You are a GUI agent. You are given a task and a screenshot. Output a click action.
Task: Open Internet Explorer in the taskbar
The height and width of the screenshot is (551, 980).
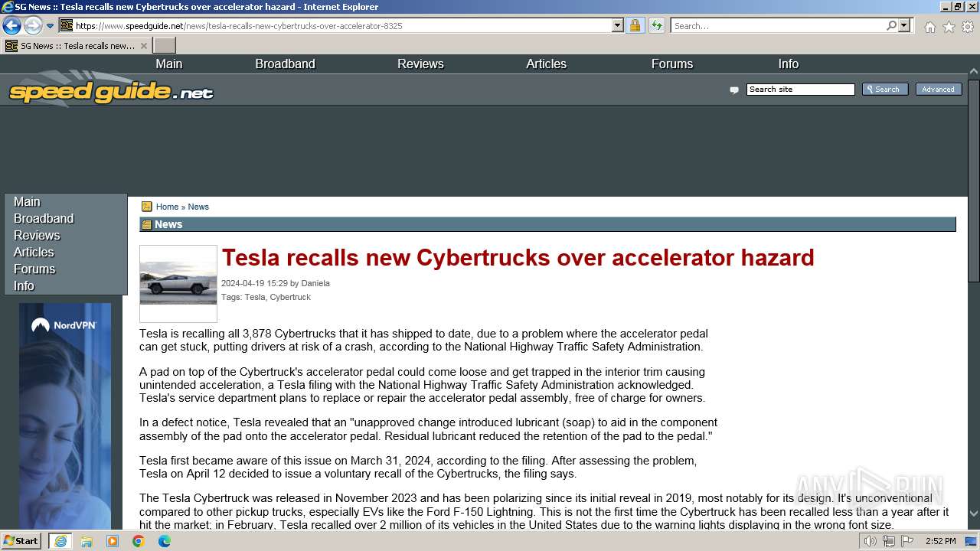[x=60, y=541]
